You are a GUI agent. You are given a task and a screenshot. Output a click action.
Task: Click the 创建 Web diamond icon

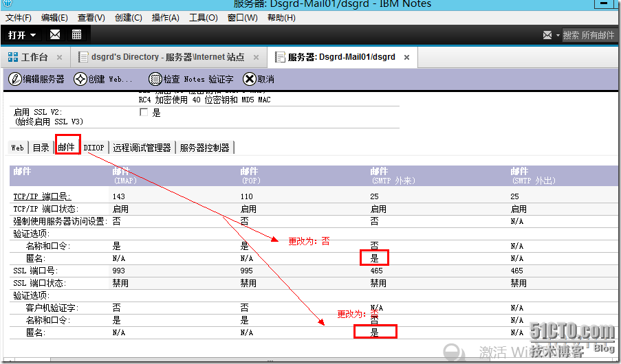[x=80, y=79]
